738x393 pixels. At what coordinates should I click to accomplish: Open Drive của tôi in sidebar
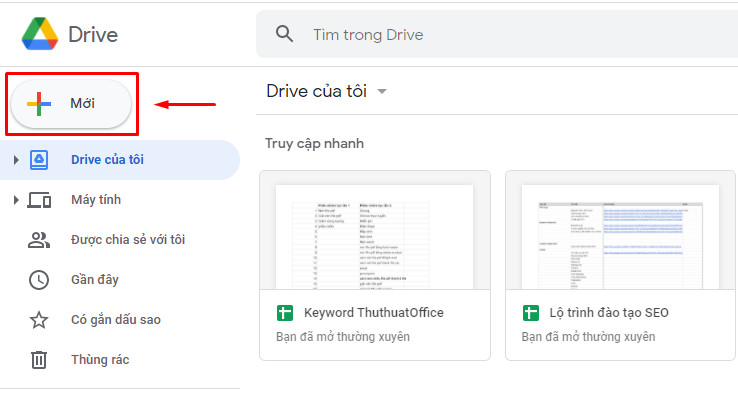point(120,160)
